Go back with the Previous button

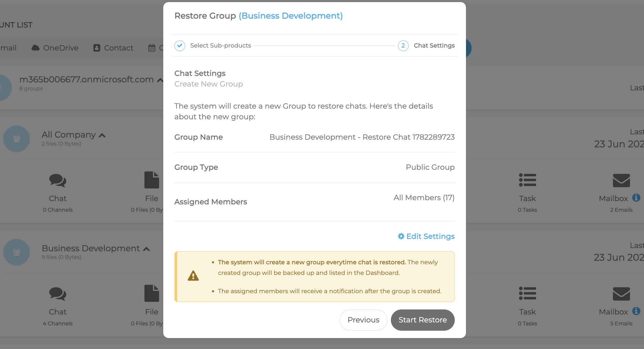(x=363, y=320)
